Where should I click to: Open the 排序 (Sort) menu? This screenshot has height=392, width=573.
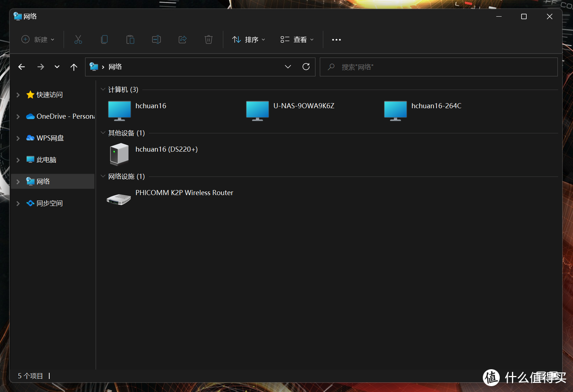pos(249,39)
